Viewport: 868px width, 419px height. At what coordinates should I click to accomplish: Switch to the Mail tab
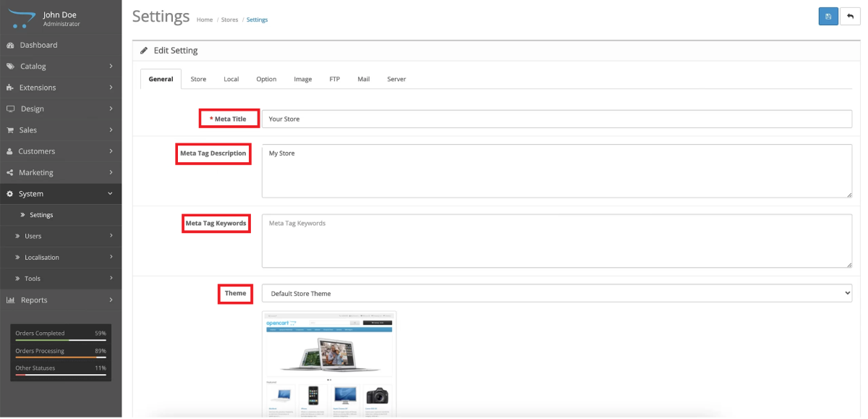point(364,79)
